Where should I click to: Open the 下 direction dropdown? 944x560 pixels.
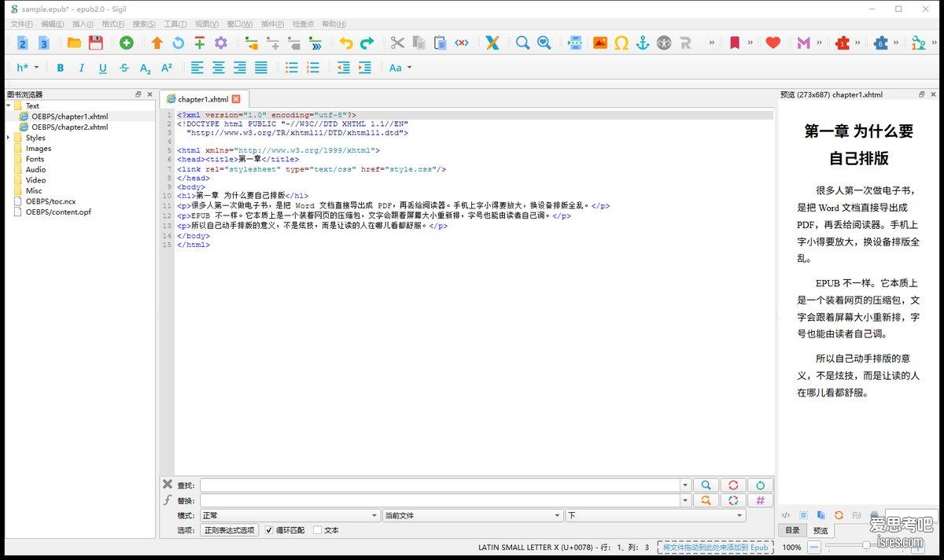click(655, 516)
